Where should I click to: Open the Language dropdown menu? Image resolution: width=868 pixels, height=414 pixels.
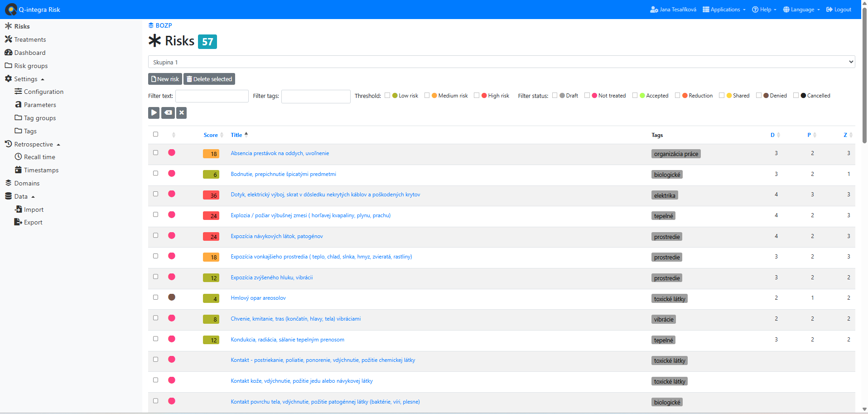click(x=801, y=10)
